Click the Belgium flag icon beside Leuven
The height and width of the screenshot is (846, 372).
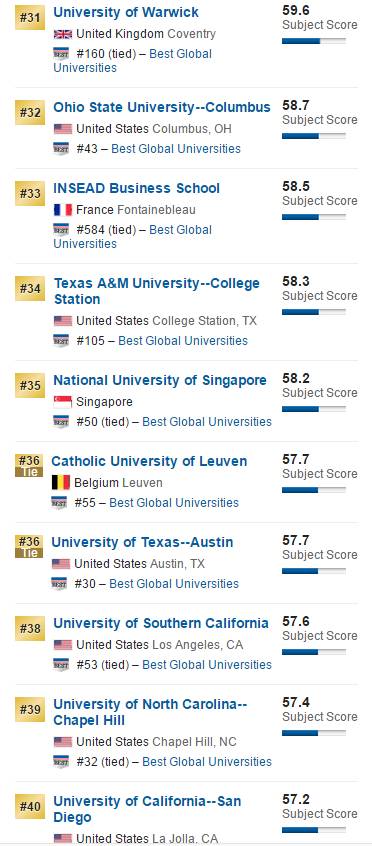[x=61, y=482]
